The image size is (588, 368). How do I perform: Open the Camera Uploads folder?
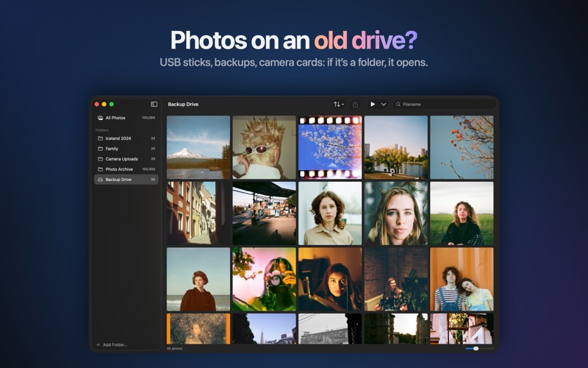tap(126, 159)
